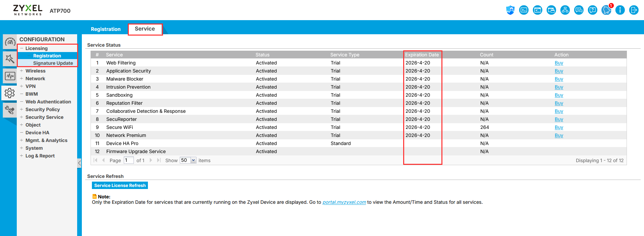Open the BWM menu item
This screenshot has height=236, width=644.
pyautogui.click(x=32, y=94)
